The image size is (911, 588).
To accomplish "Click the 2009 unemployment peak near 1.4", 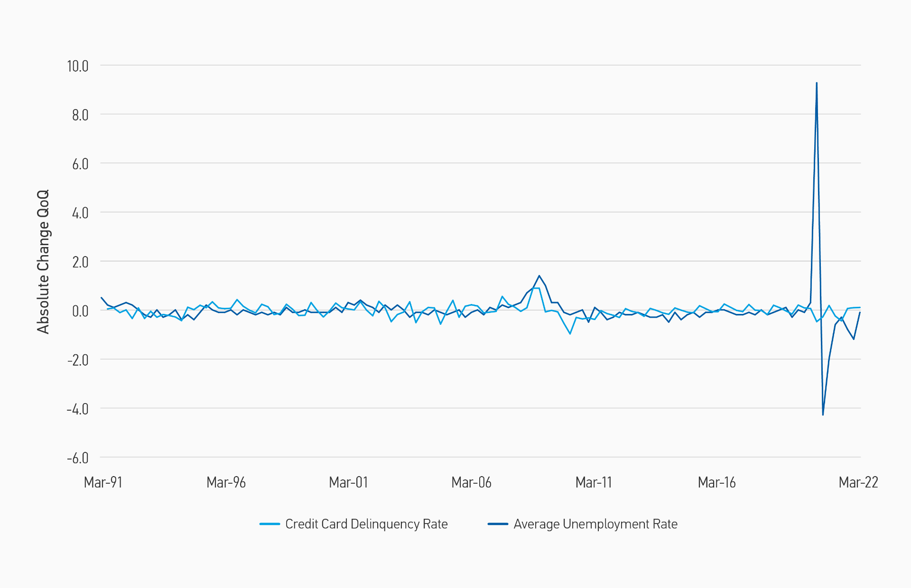I will [x=539, y=276].
